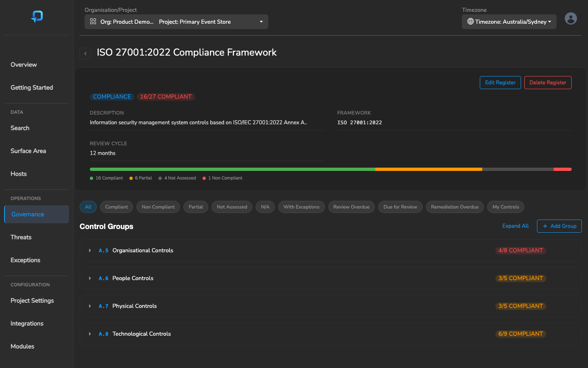This screenshot has height=368, width=588.
Task: Select the All filter chip
Action: 88,207
